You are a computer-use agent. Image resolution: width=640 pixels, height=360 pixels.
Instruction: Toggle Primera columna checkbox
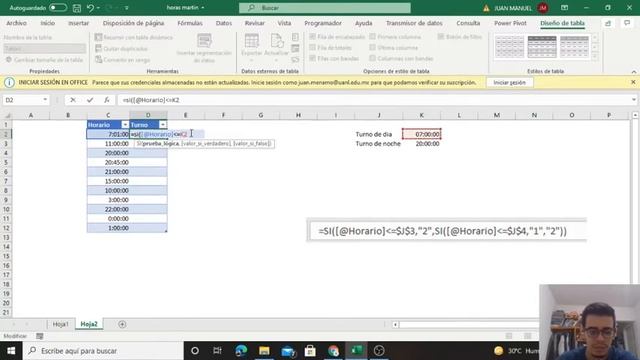click(x=372, y=37)
